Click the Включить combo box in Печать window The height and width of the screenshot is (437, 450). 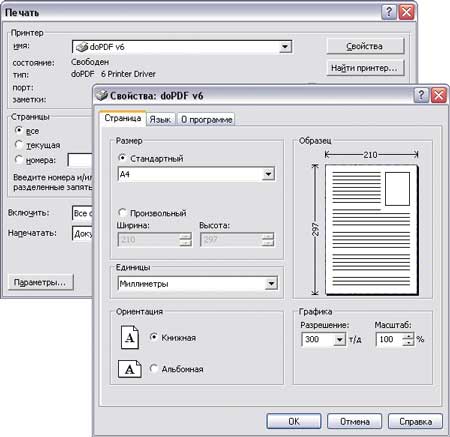click(82, 213)
